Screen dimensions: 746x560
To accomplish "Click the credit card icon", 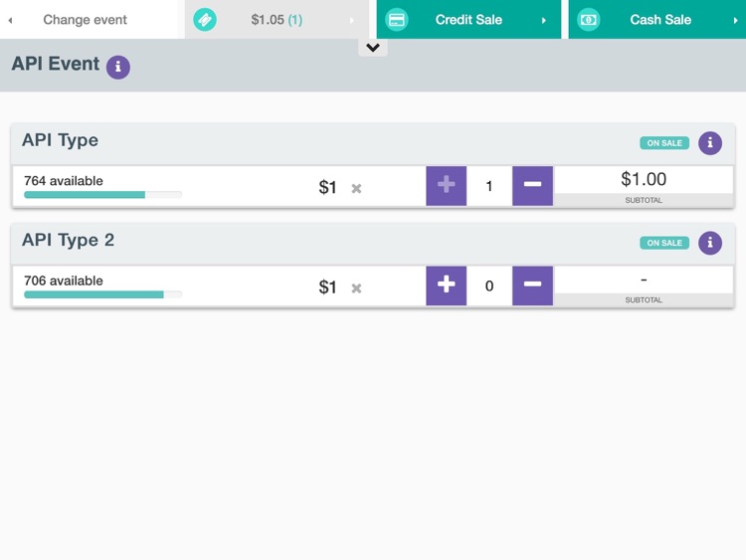I will click(397, 20).
